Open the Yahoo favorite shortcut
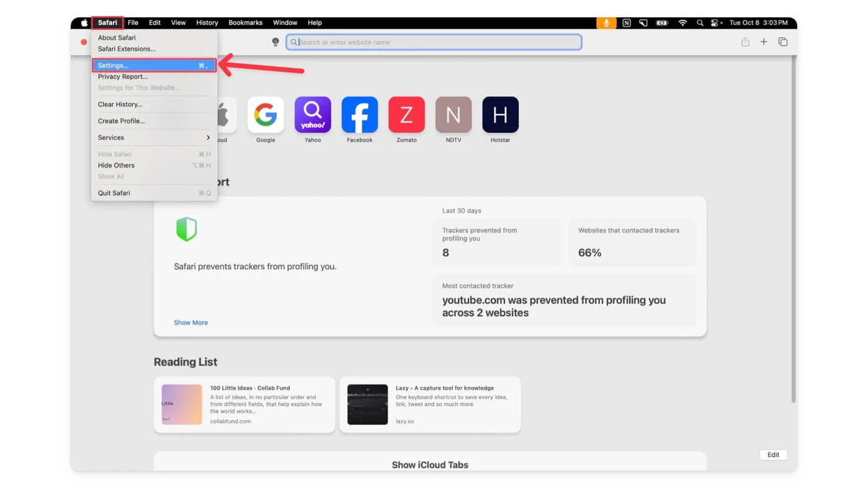 point(313,115)
